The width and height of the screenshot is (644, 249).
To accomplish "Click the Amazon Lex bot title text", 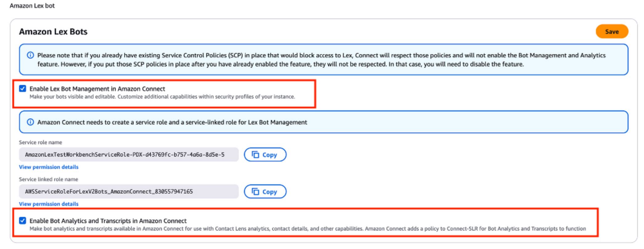I will point(32,6).
